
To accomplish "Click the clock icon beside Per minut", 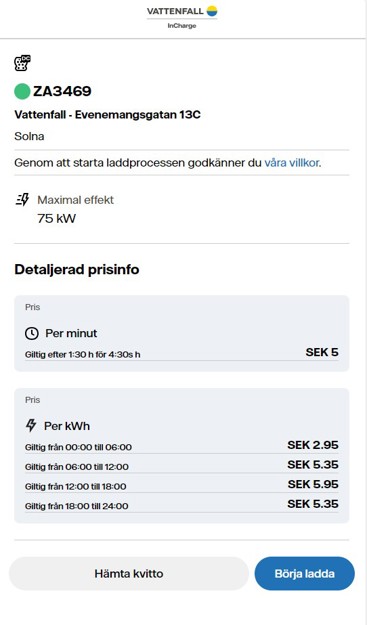I will click(32, 333).
